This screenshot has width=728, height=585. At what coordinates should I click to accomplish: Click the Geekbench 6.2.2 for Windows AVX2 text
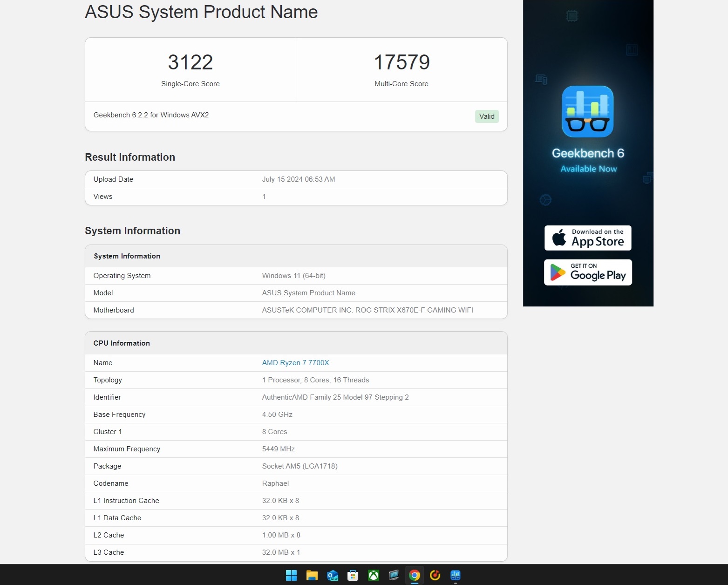[x=151, y=115]
